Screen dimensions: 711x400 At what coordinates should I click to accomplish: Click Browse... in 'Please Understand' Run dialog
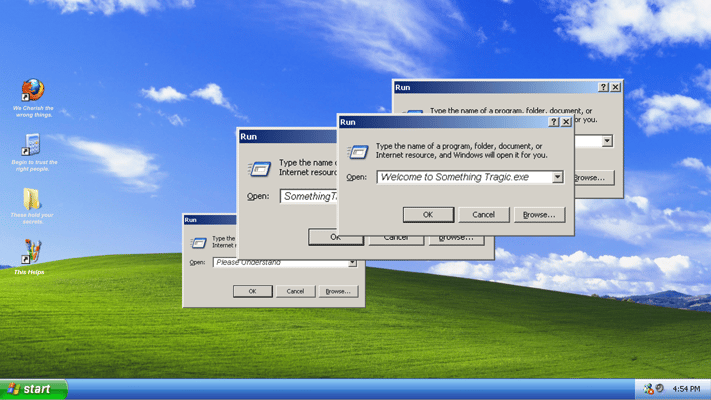tap(338, 291)
